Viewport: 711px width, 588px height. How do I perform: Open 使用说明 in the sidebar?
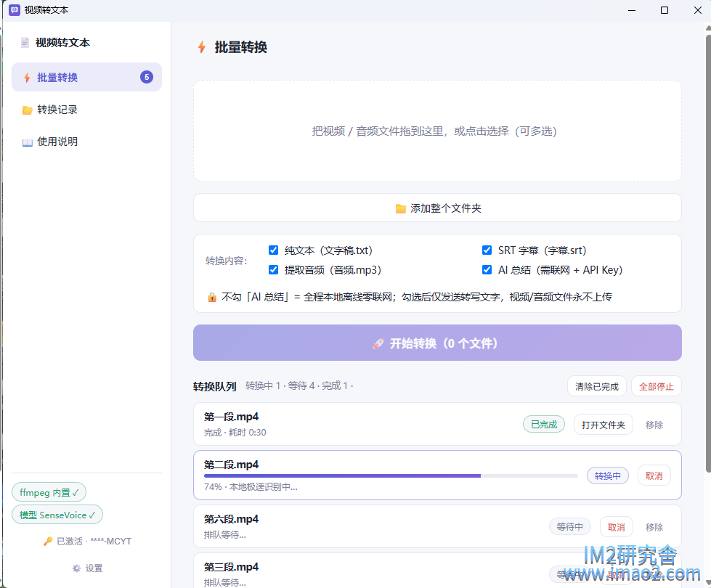point(86,142)
